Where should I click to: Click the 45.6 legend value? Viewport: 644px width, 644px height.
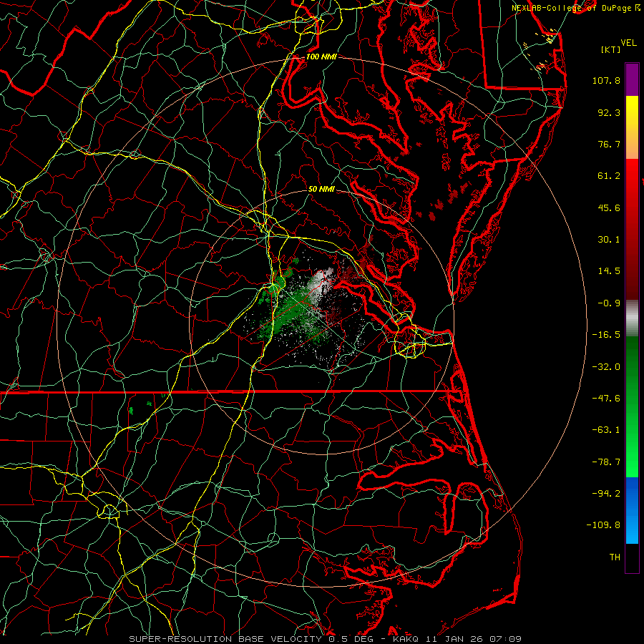609,208
